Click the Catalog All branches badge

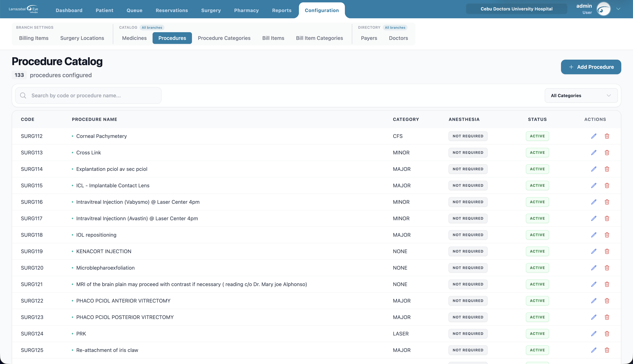pyautogui.click(x=152, y=27)
